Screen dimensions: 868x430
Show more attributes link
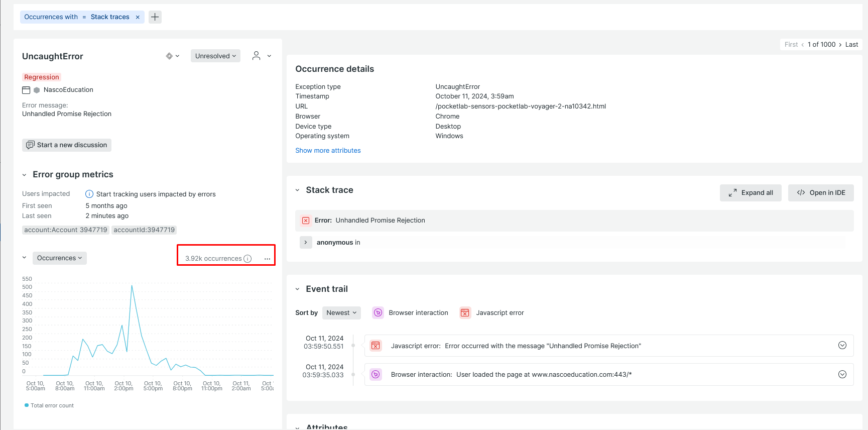(x=328, y=151)
